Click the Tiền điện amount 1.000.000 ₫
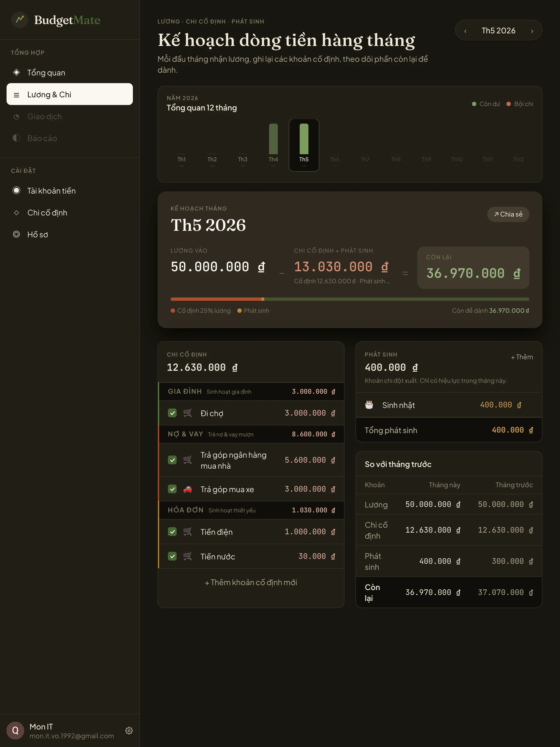 (x=310, y=532)
